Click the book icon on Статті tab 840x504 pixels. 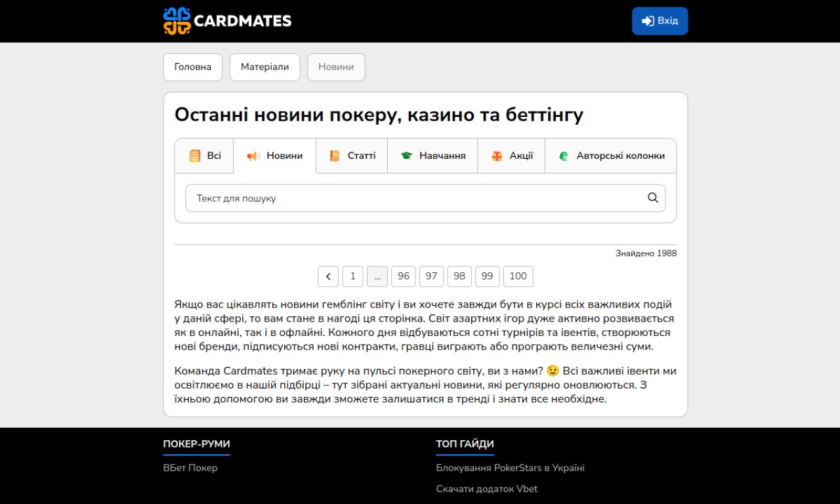[x=335, y=156]
